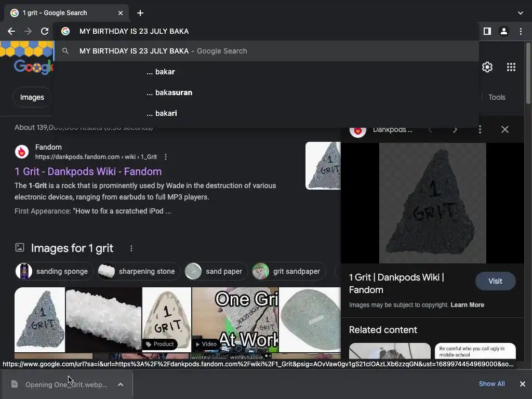
Task: Open the smooth gray stone image
Action: 310,320
